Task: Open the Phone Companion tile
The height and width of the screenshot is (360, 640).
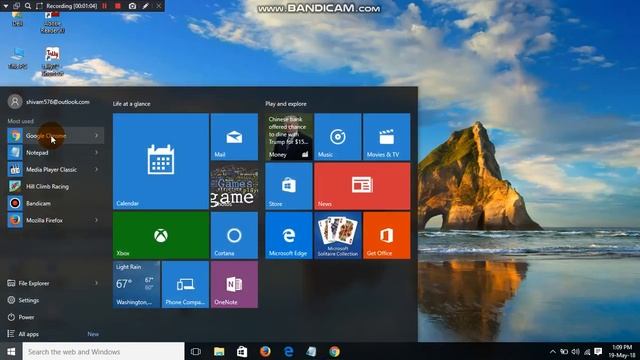Action: (185, 284)
